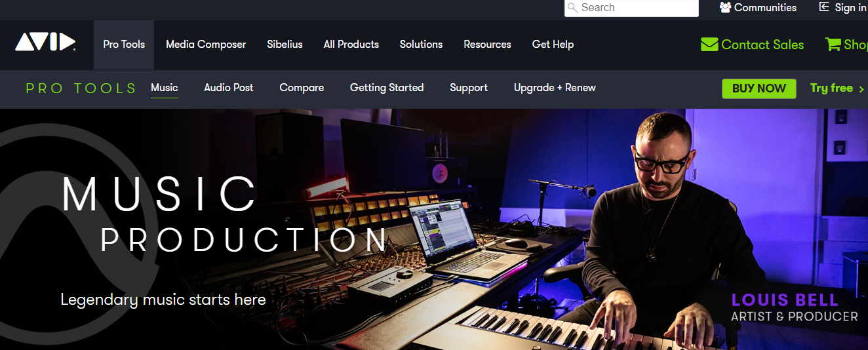Open the Pro Tools menu

click(124, 45)
